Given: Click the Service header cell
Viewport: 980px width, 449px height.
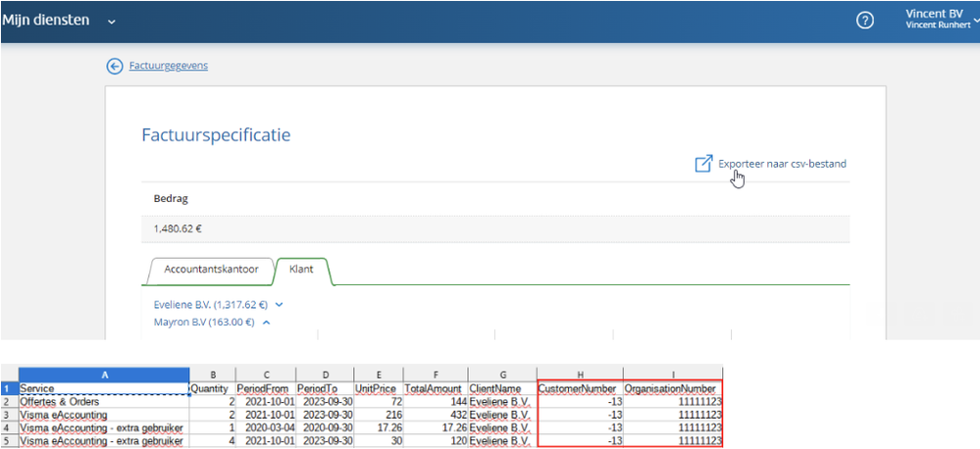Looking at the screenshot, I should coord(104,388).
